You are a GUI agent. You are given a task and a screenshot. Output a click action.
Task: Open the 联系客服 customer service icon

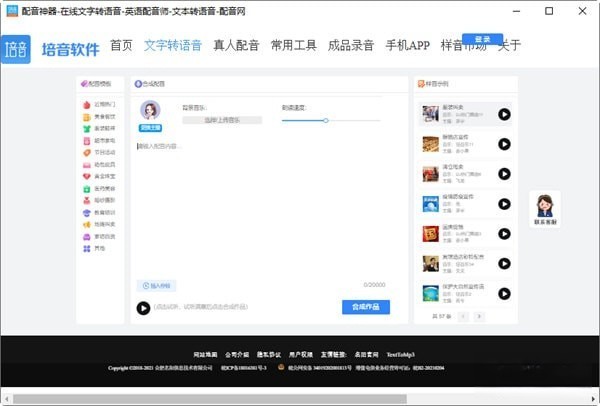pos(547,209)
